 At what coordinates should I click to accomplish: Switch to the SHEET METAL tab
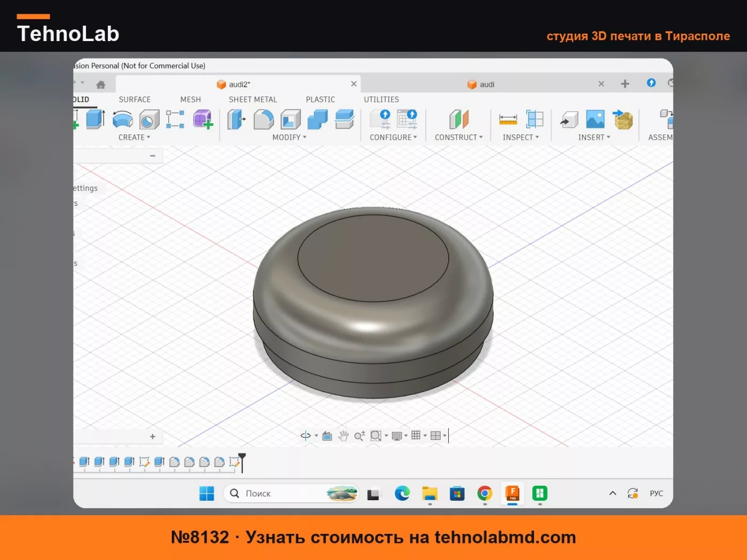[253, 99]
